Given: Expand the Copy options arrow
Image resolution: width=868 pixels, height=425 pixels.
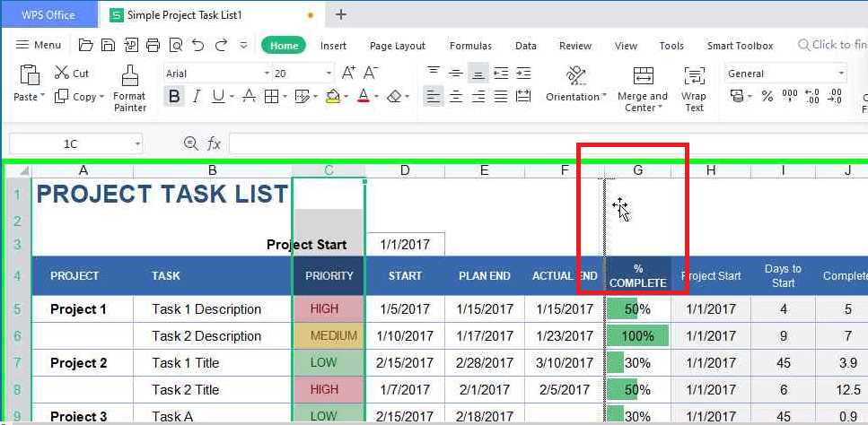Looking at the screenshot, I should (101, 97).
